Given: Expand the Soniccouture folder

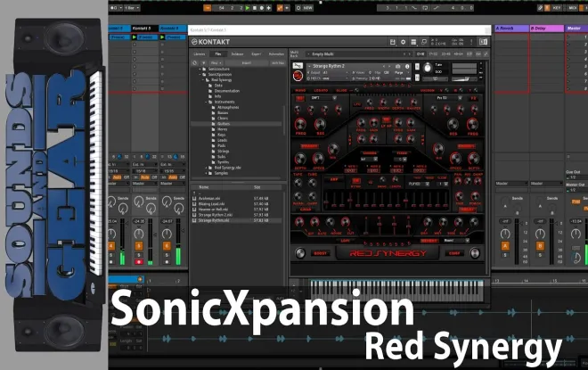Looking at the screenshot, I should [200, 69].
